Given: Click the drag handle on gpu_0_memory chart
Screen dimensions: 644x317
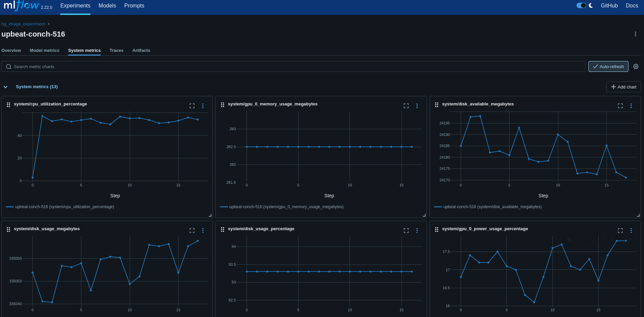Looking at the screenshot, I should pyautogui.click(x=223, y=105).
